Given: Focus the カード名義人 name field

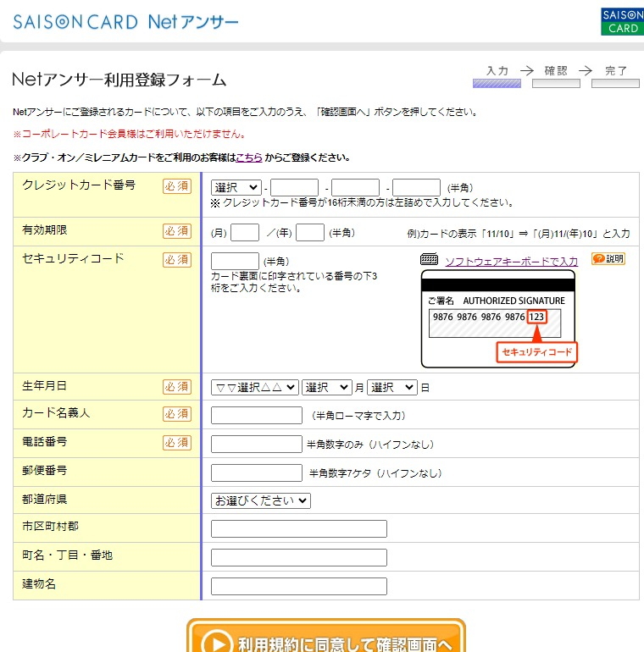Looking at the screenshot, I should (257, 416).
